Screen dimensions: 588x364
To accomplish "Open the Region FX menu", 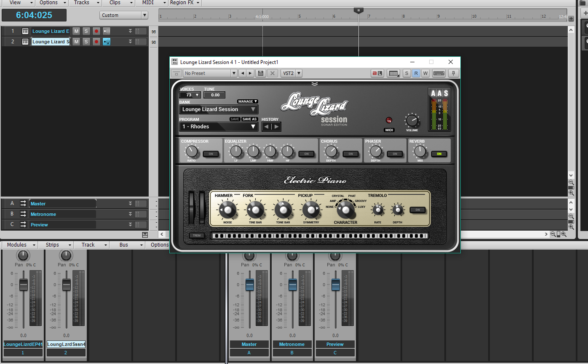I will click(184, 3).
